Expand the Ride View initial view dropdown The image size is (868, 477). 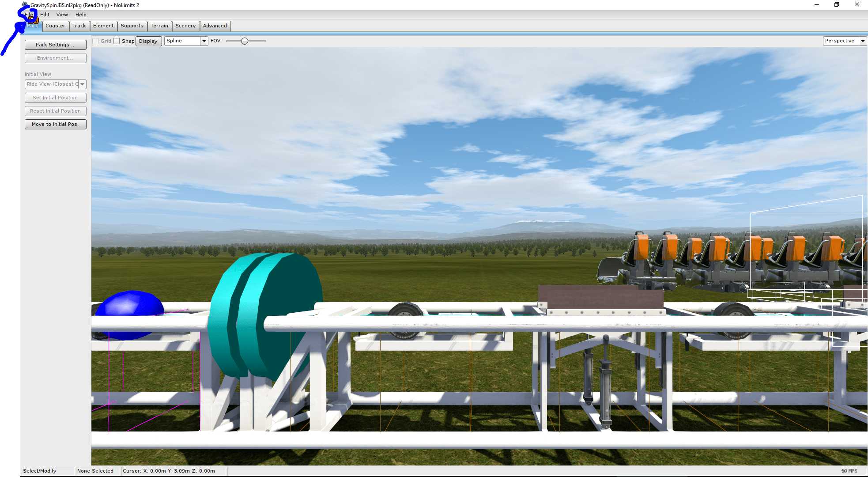(x=82, y=84)
